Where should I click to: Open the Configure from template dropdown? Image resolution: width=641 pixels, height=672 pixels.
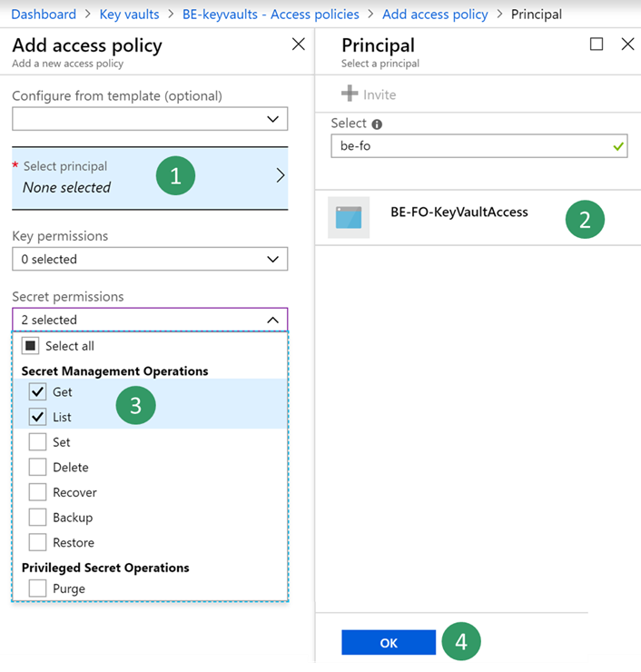tap(150, 119)
